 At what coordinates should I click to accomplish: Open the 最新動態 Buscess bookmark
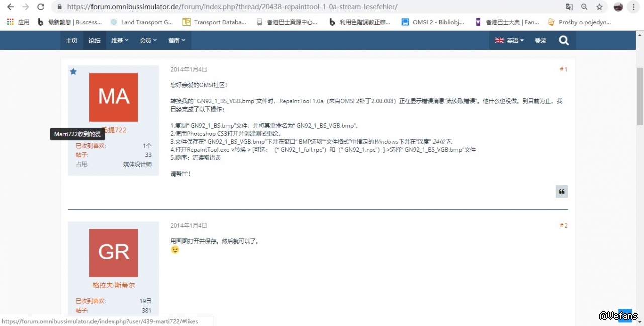coord(70,22)
